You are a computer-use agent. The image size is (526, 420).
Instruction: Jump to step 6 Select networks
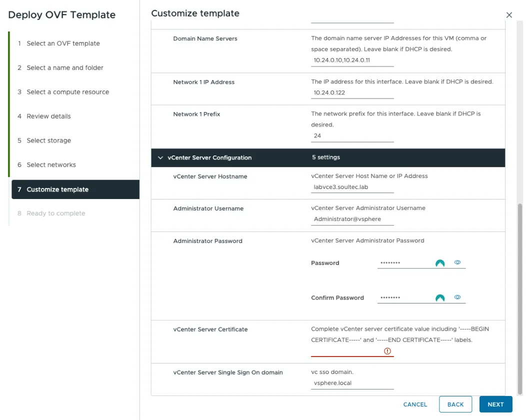point(51,164)
